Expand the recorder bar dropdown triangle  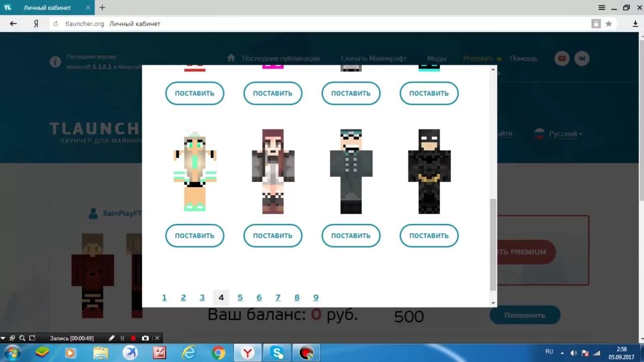[4, 338]
